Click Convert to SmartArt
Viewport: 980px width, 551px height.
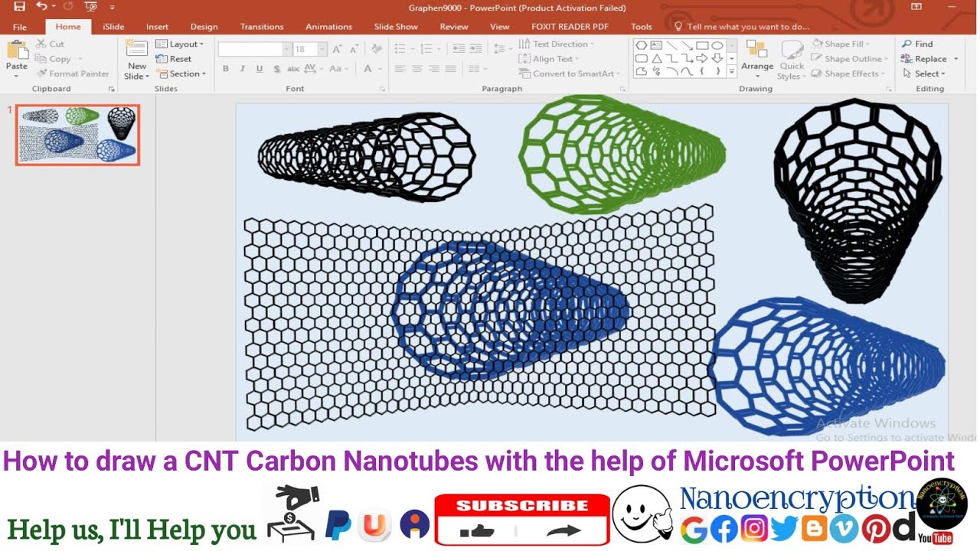(570, 74)
